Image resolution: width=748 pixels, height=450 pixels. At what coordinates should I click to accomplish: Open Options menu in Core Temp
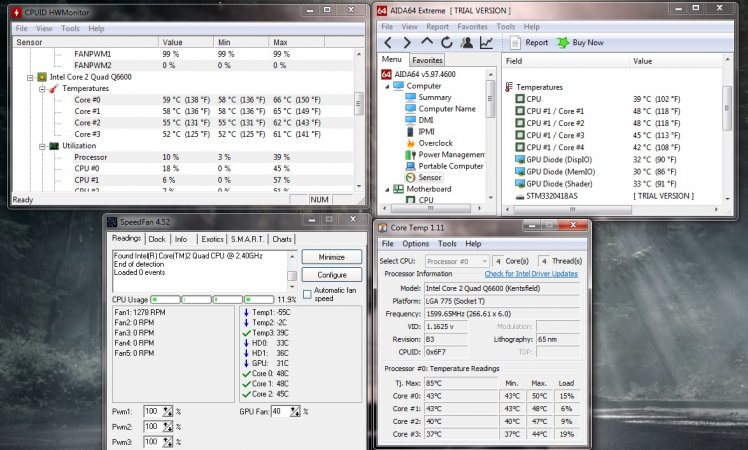(416, 244)
